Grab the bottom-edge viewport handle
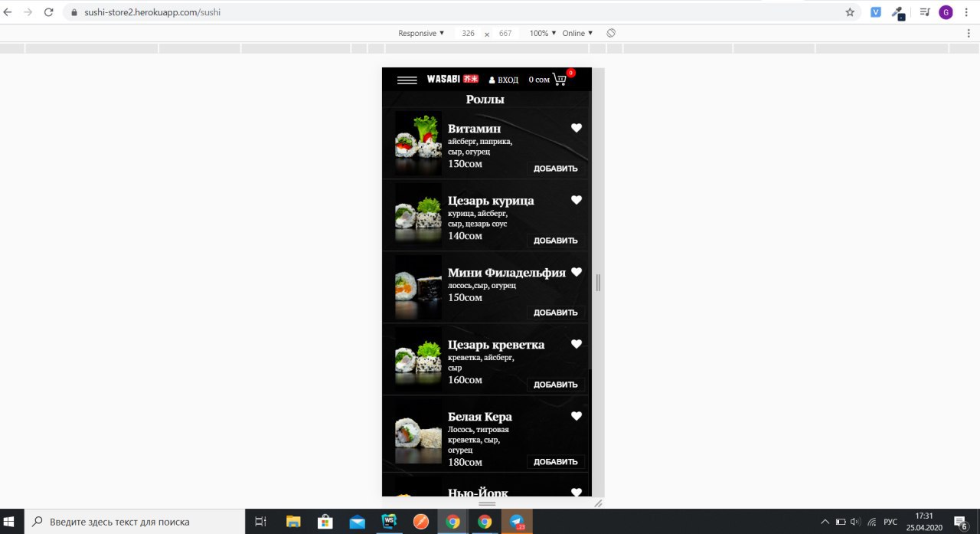The width and height of the screenshot is (980, 534). click(x=487, y=503)
